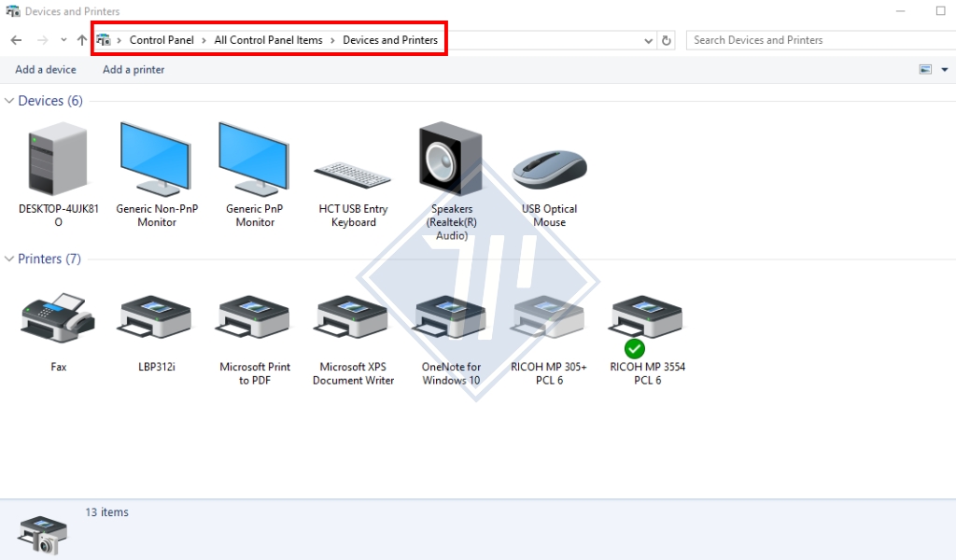This screenshot has height=560, width=956.
Task: Open the address bar history dropdown
Action: pyautogui.click(x=650, y=41)
